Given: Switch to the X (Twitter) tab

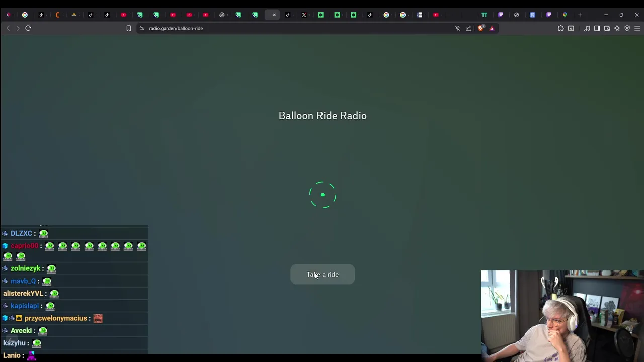Looking at the screenshot, I should [x=304, y=15].
